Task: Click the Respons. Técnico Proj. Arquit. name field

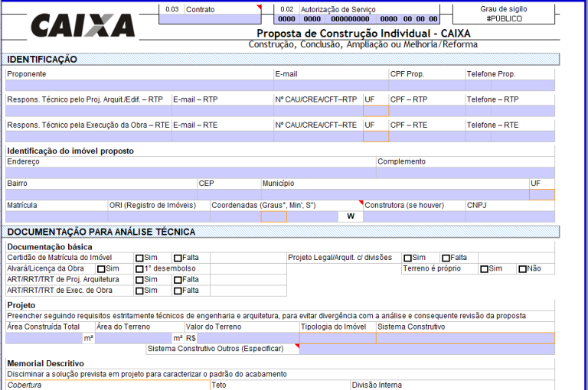Action: click(x=89, y=111)
